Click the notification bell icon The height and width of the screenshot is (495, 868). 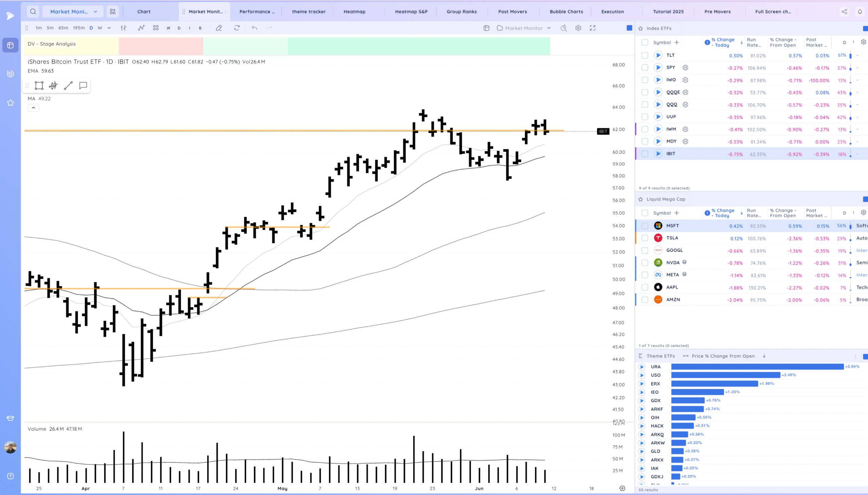point(860,12)
